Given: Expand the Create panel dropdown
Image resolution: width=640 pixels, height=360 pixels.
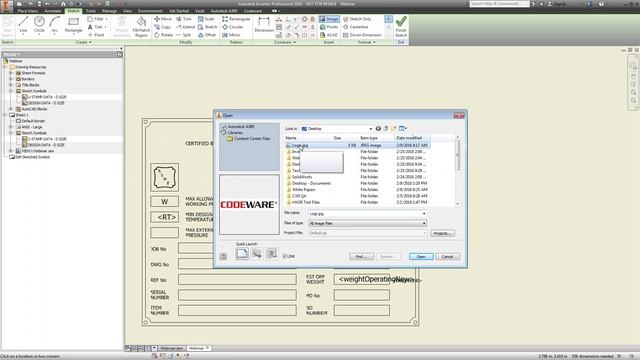Looking at the screenshot, I should pyautogui.click(x=83, y=42).
